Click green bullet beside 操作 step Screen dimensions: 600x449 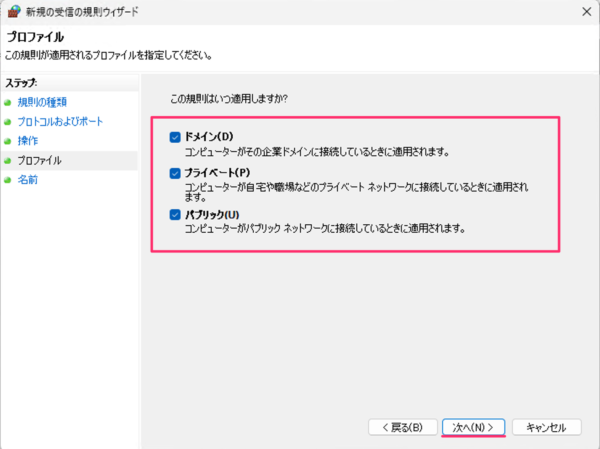pyautogui.click(x=8, y=141)
